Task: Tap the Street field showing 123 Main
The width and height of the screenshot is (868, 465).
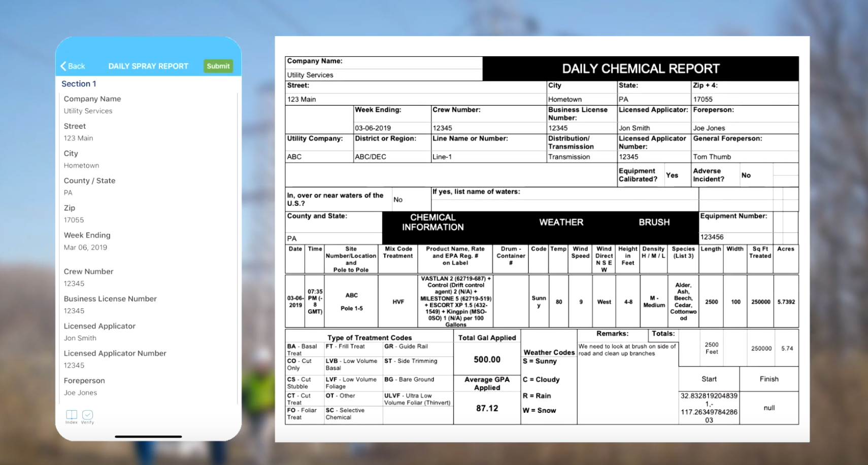Action: [78, 138]
